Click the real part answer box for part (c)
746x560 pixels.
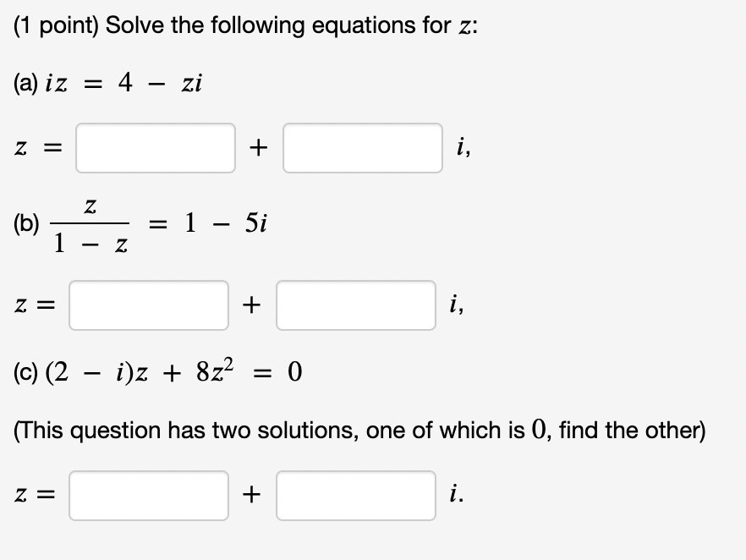[148, 496]
